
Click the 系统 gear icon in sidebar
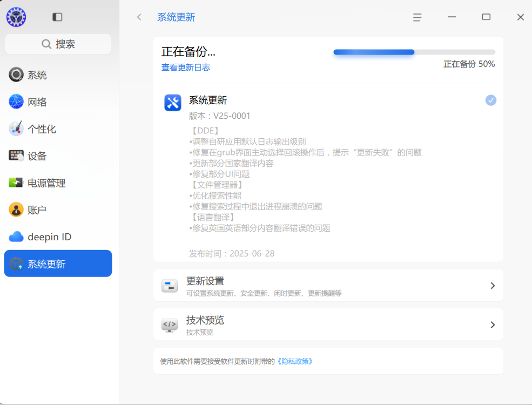[16, 75]
